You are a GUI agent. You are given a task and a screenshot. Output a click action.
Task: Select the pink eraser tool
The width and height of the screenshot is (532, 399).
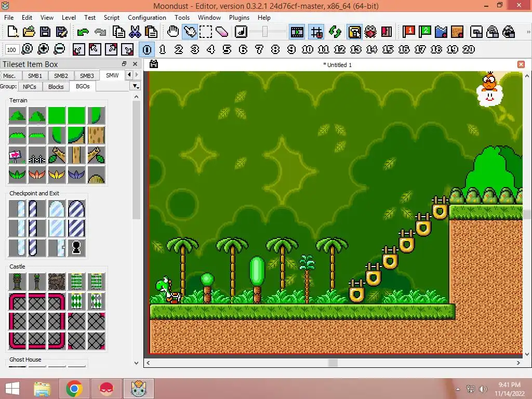coord(222,32)
